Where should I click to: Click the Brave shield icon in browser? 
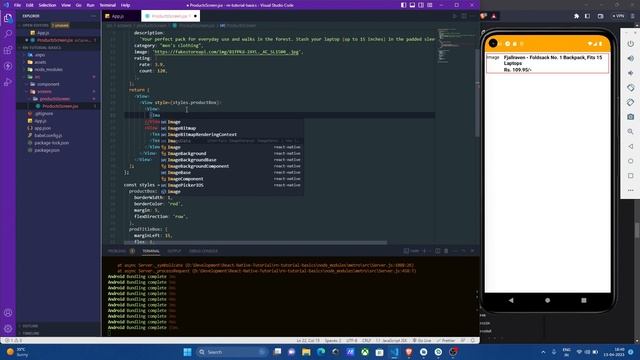(484, 16)
